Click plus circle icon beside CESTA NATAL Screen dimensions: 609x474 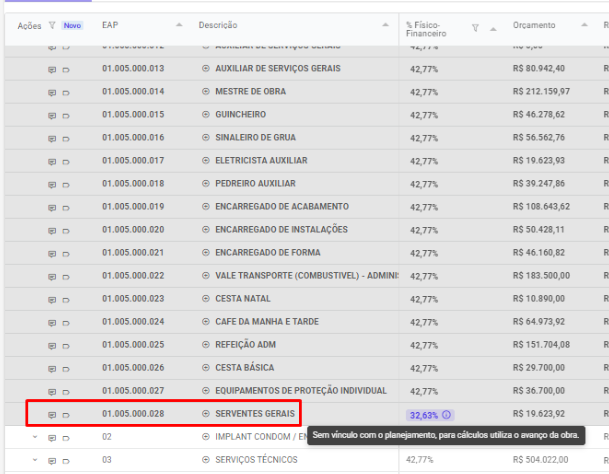coord(206,299)
